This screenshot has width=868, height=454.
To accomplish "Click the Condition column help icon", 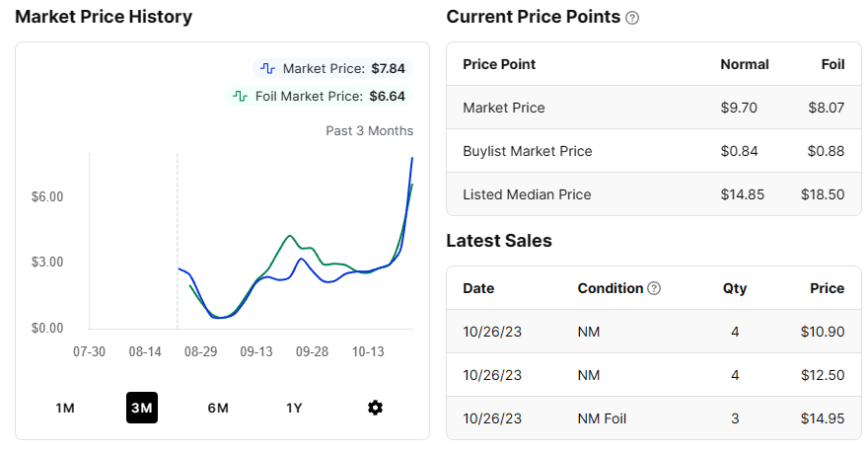I will 653,289.
